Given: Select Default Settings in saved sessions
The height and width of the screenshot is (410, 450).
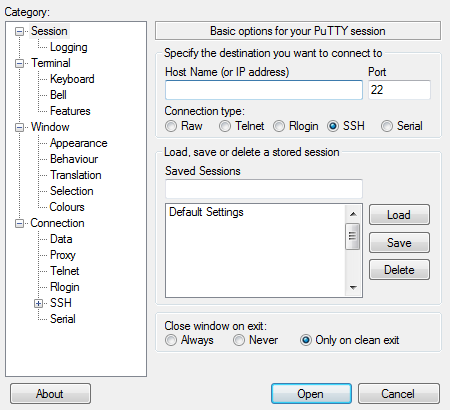Looking at the screenshot, I should coord(206,212).
